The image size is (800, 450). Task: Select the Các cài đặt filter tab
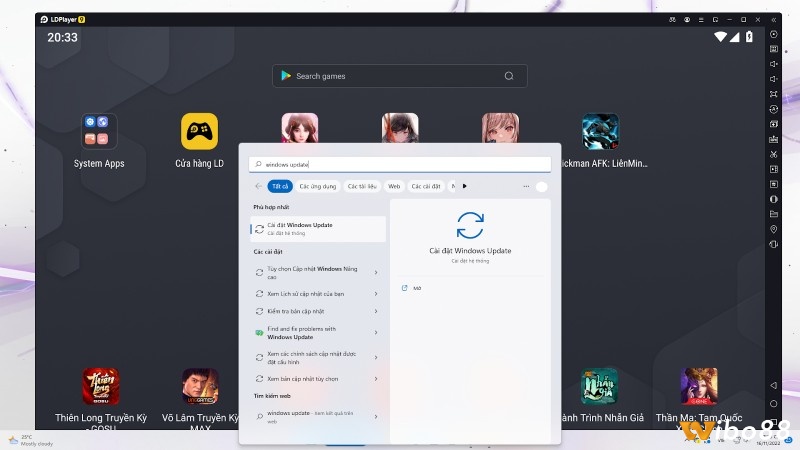click(426, 186)
